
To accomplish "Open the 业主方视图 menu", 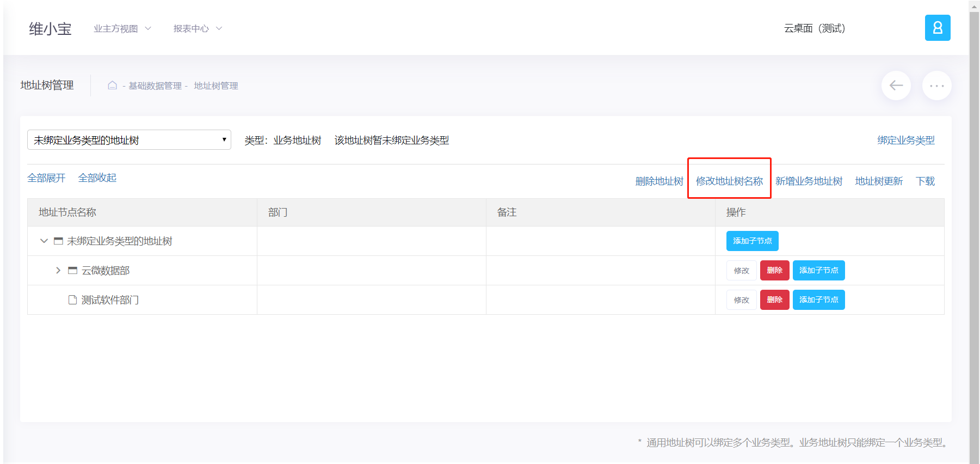I will pos(122,28).
